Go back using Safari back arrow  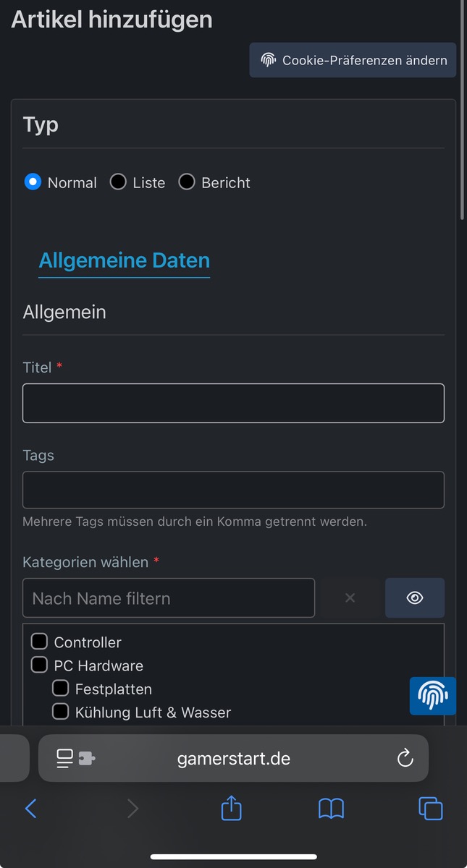coord(31,808)
